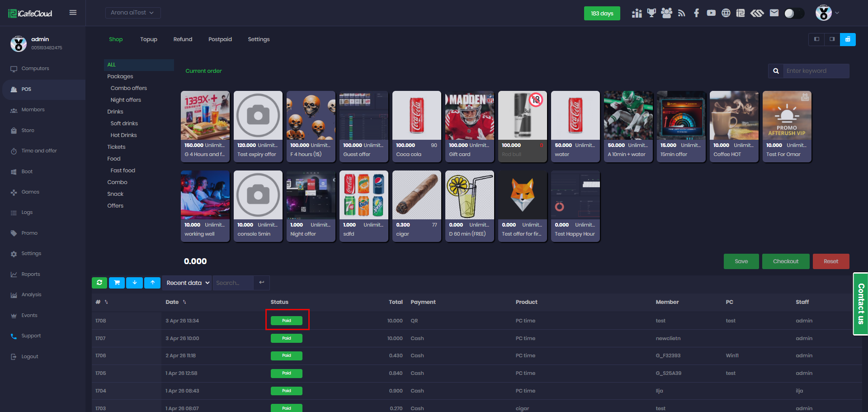The height and width of the screenshot is (412, 868).
Task: Toggle the dark mode switch in header
Action: pos(794,13)
